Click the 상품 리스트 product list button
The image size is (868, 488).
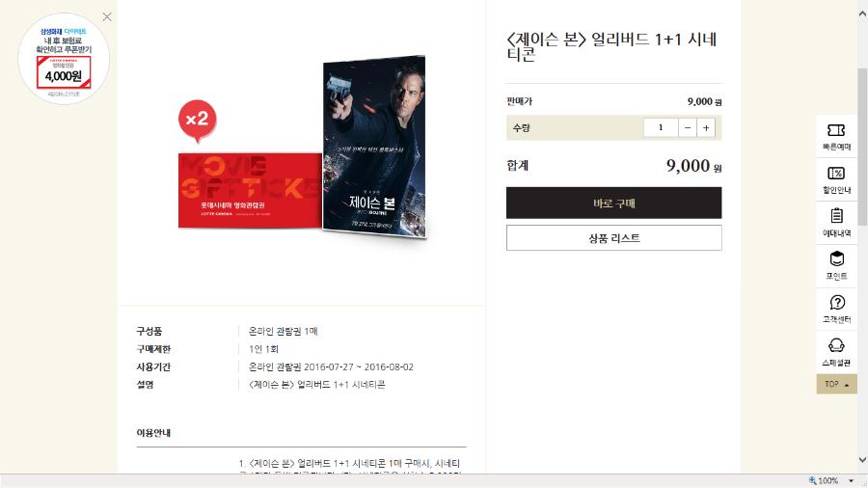click(x=614, y=238)
